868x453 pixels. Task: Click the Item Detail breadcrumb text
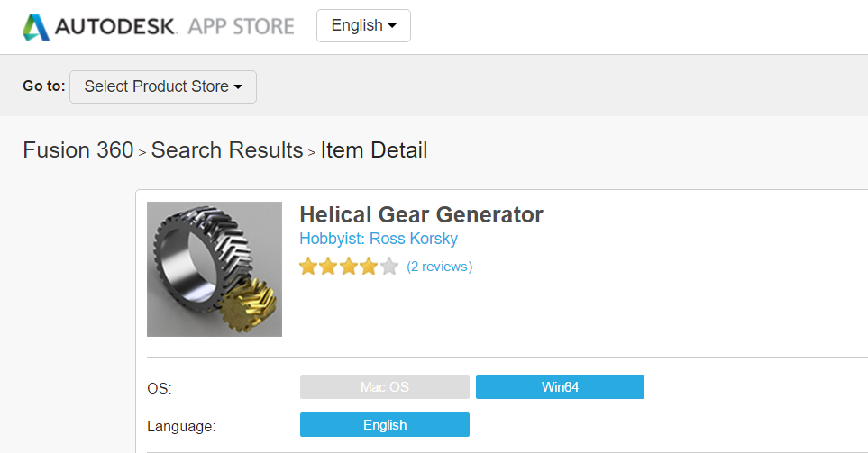pyautogui.click(x=374, y=150)
